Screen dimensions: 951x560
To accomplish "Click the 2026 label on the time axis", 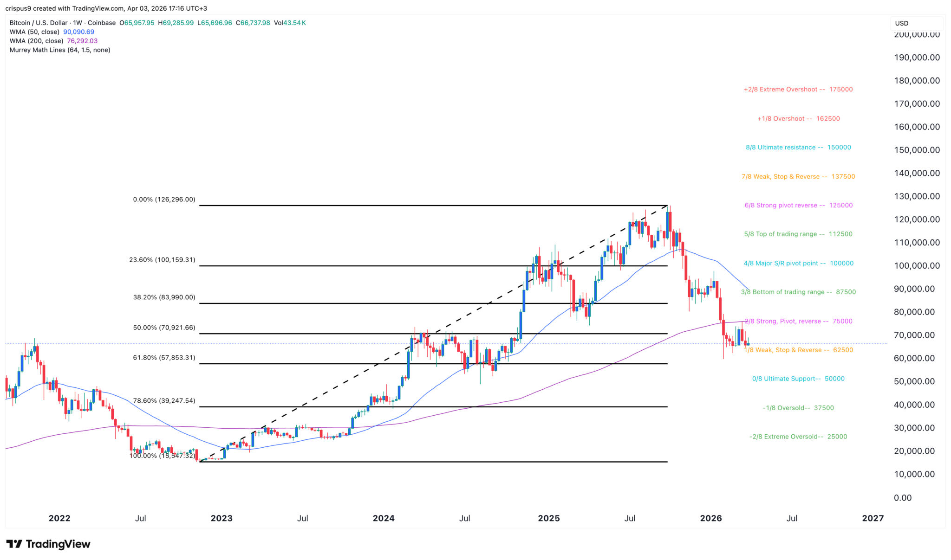I will click(710, 518).
